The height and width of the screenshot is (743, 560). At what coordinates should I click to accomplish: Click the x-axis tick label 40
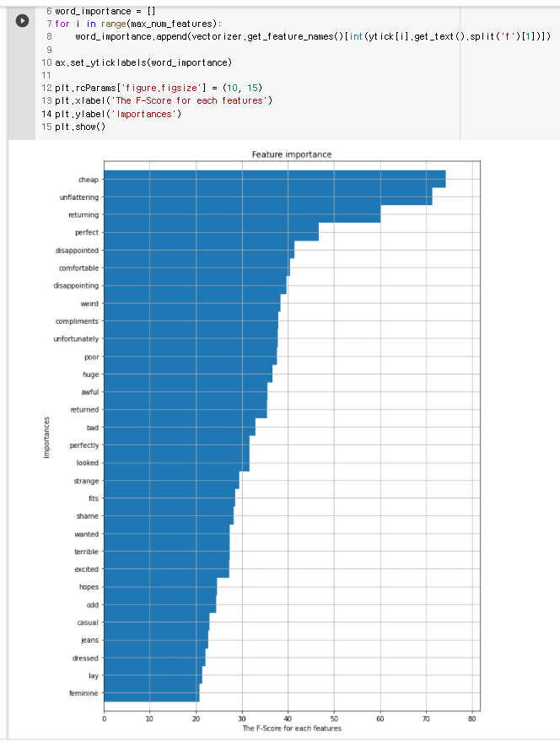(x=288, y=719)
